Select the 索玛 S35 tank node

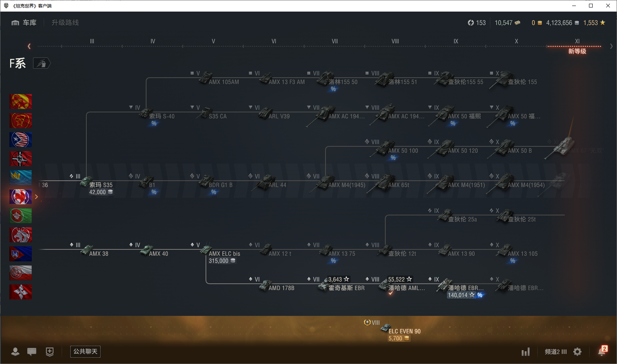coord(96,185)
